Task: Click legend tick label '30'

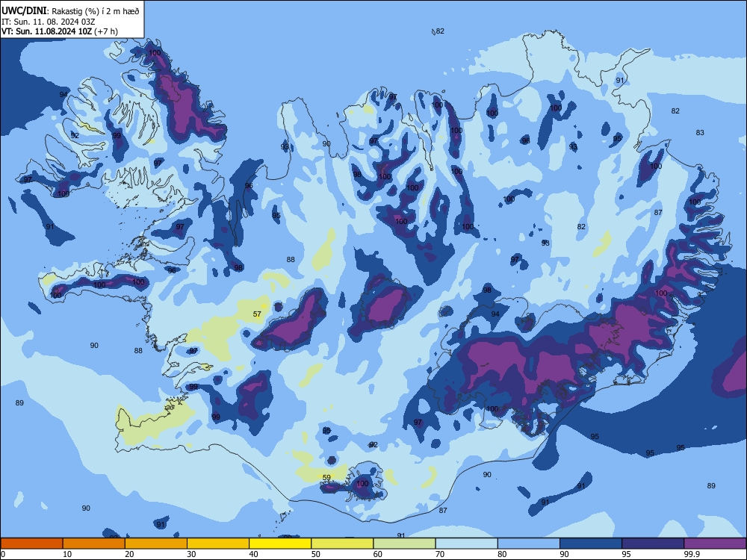Action: 191,554
